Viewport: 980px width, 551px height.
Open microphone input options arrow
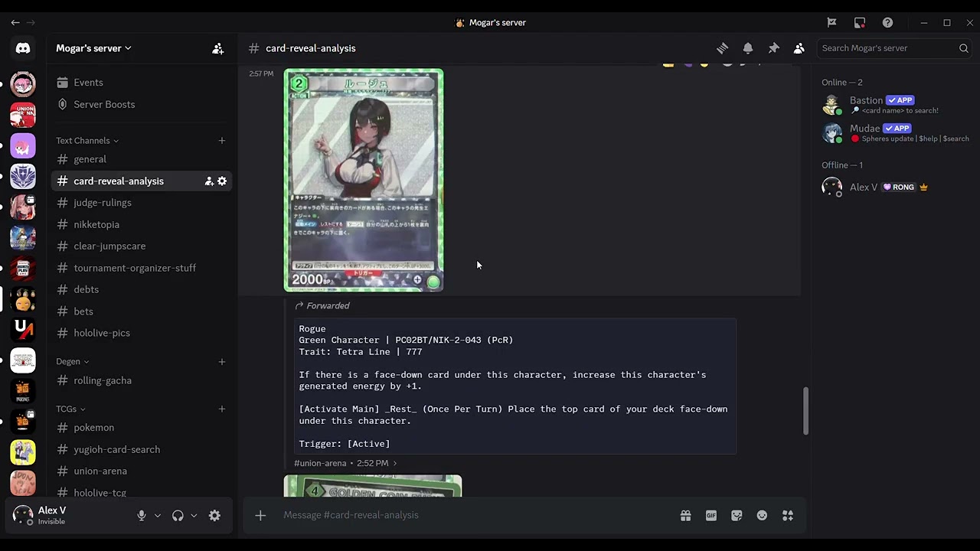coord(158,516)
